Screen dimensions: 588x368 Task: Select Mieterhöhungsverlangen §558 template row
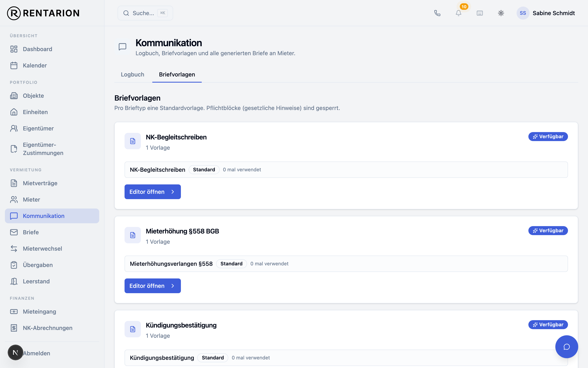pos(346,264)
